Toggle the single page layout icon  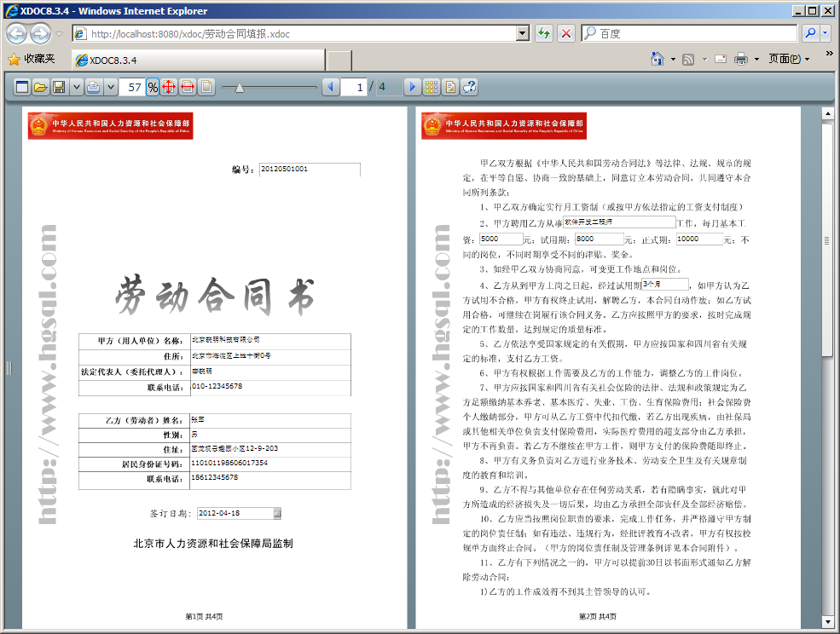pyautogui.click(x=206, y=87)
